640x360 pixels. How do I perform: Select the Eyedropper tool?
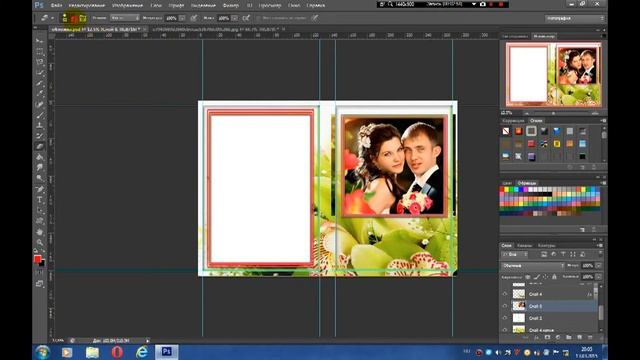40,94
